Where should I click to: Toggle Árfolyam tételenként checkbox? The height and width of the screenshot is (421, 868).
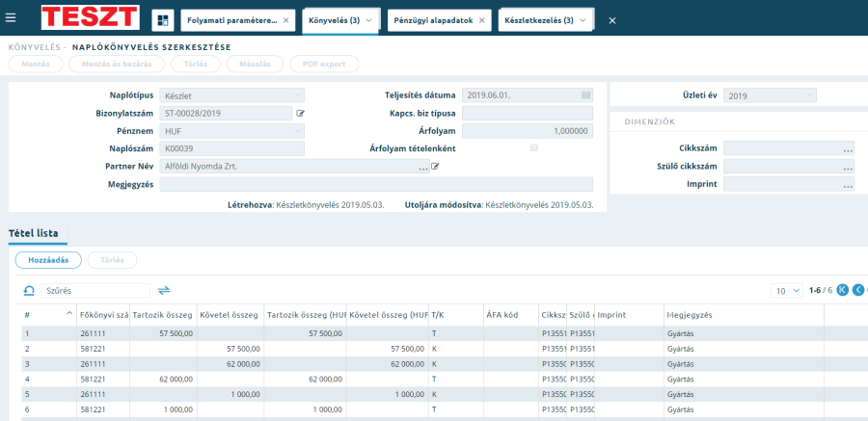[x=534, y=147]
